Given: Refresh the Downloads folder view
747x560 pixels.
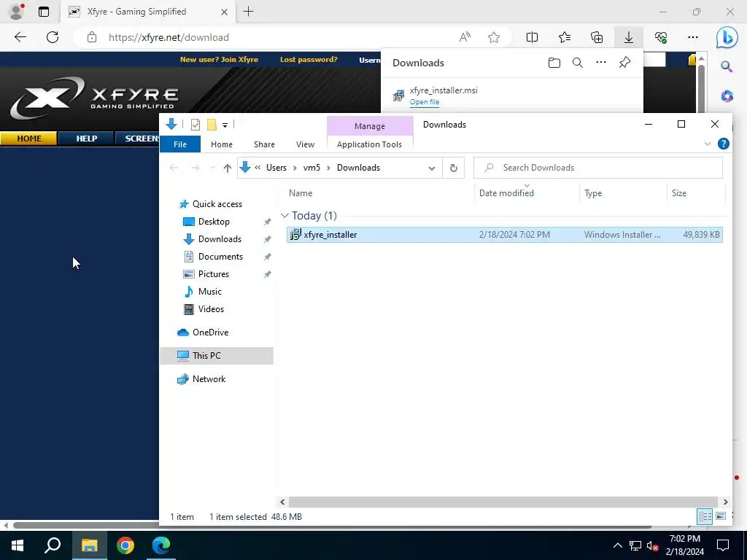Looking at the screenshot, I should pyautogui.click(x=454, y=168).
